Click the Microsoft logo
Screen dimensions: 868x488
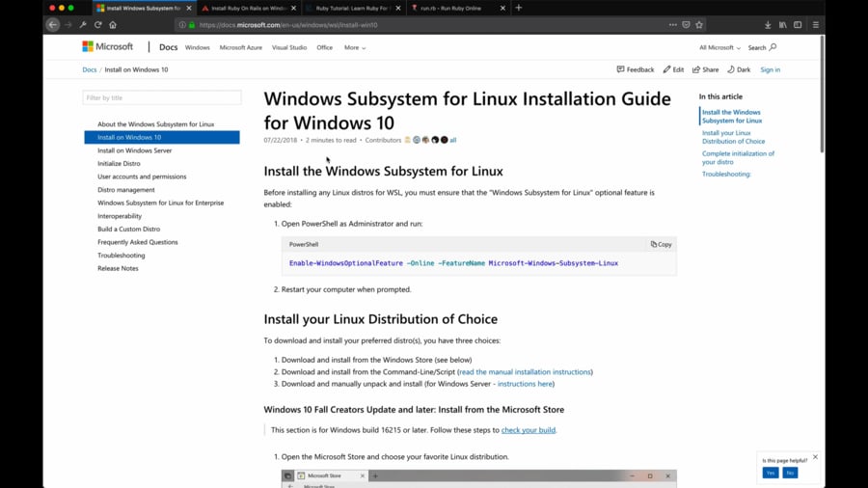pos(107,46)
